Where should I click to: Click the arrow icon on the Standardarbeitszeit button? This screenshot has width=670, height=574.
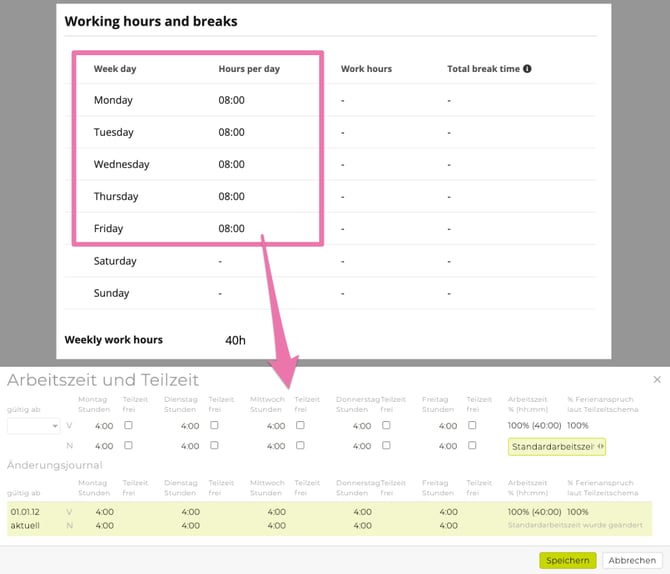click(x=600, y=446)
